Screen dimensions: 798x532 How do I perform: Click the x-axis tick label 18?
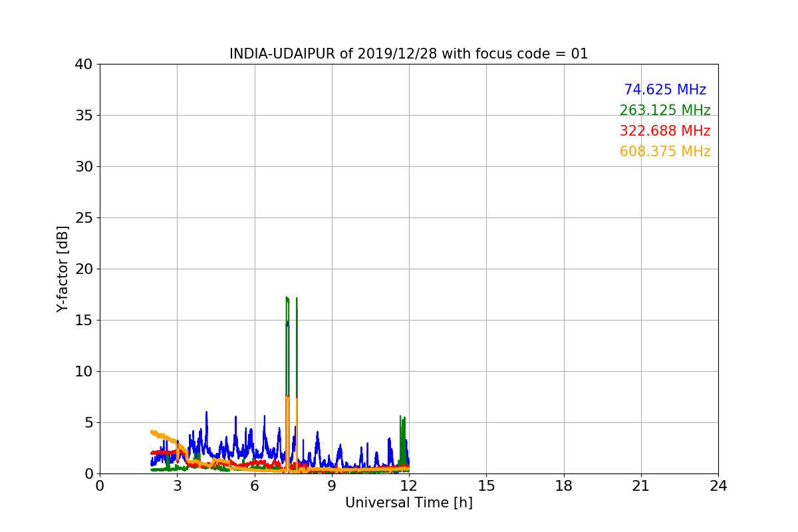pyautogui.click(x=564, y=486)
